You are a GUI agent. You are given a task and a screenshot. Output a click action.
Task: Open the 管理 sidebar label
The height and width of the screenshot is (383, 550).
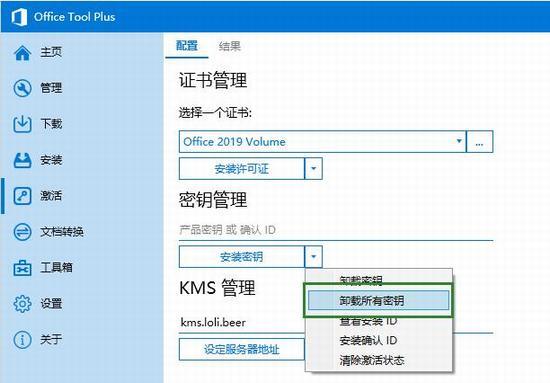pyautogui.click(x=51, y=88)
